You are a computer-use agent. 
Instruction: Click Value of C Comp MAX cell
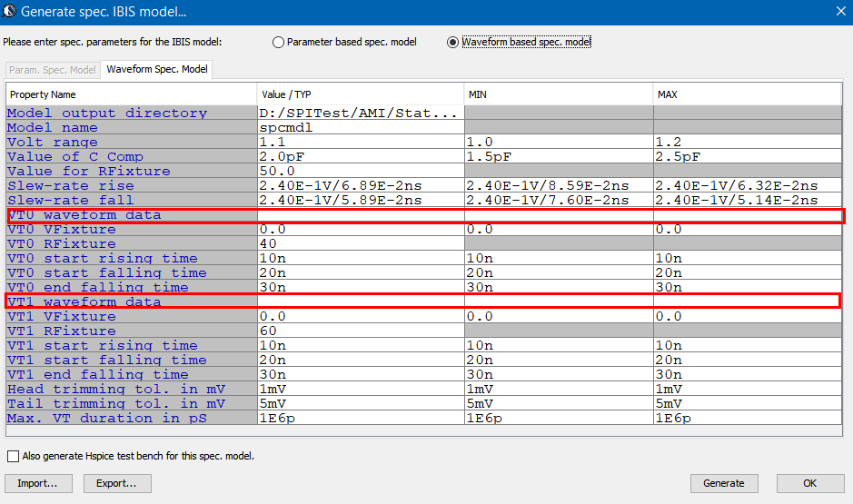[749, 157]
